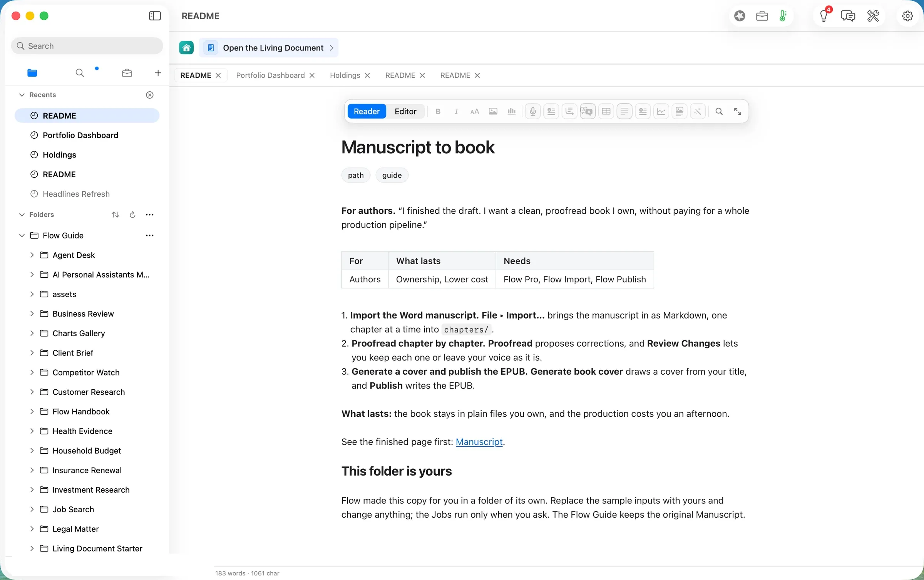Click the green thermometer icon
The image size is (924, 580).
(x=783, y=16)
